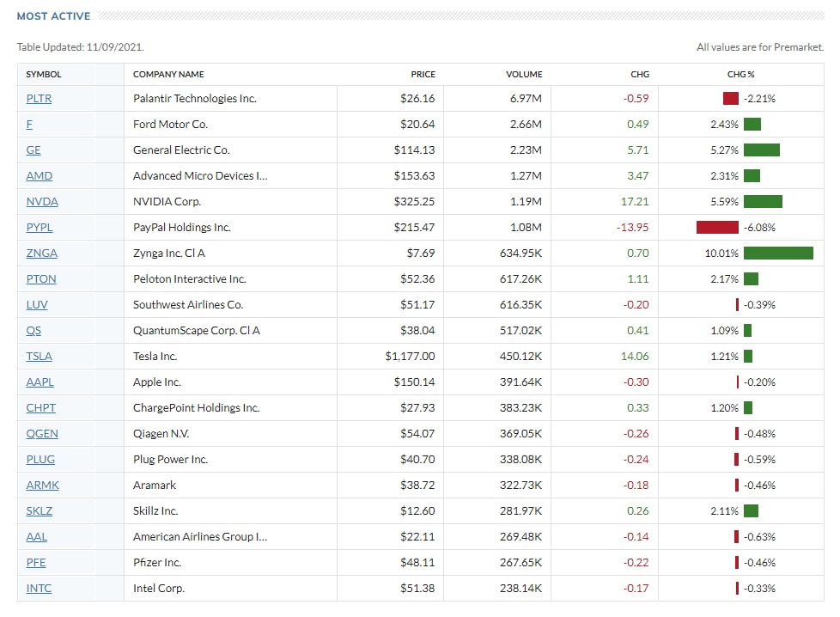840x617 pixels.
Task: Click Tesla Inc. company name
Action: click(x=155, y=356)
